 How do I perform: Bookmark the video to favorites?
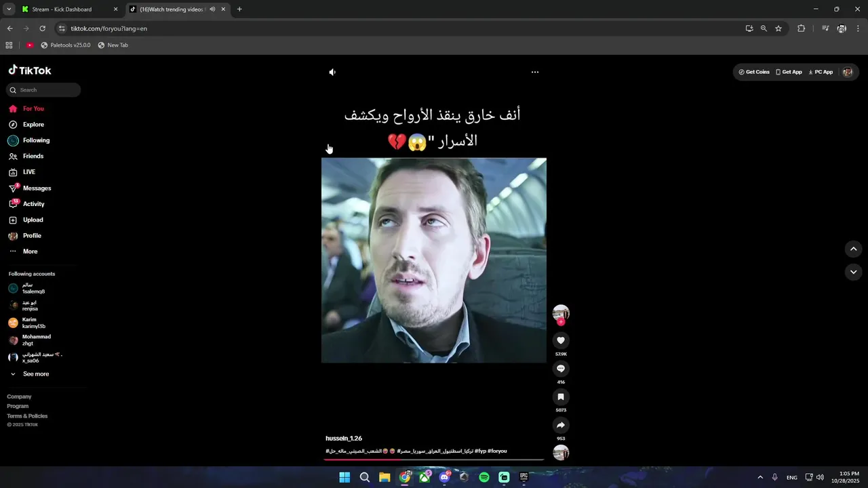click(561, 396)
